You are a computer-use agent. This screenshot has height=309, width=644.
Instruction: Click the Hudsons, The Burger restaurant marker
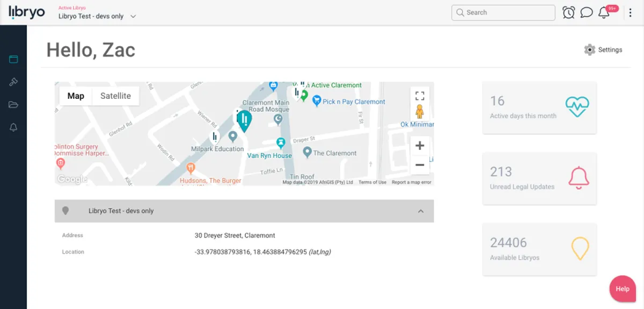coord(190,167)
